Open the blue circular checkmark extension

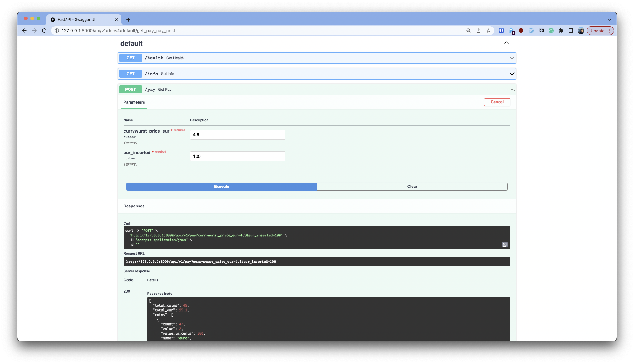(531, 31)
